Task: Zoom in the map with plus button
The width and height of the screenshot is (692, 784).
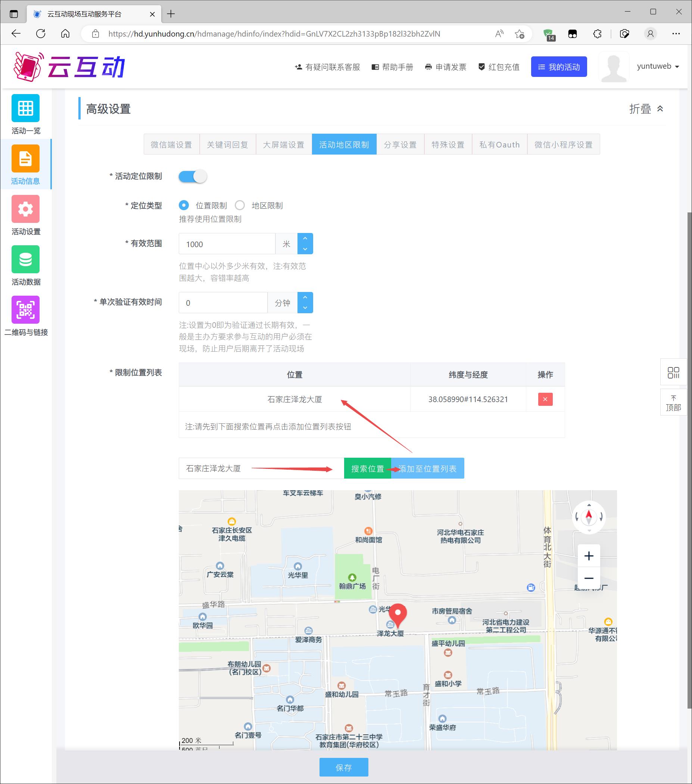Action: tap(589, 556)
